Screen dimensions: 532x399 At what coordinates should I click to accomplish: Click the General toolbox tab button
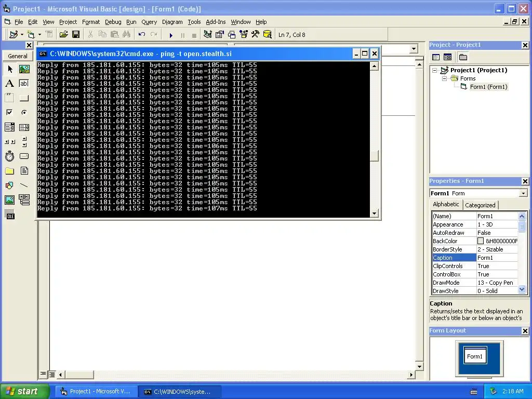coord(18,56)
